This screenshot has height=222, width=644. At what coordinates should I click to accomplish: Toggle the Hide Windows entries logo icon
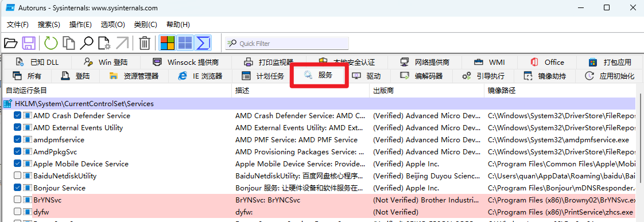click(167, 42)
